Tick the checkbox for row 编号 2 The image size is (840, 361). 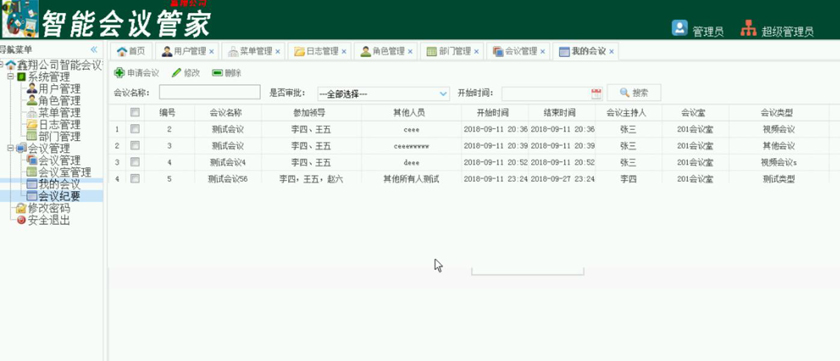[135, 129]
